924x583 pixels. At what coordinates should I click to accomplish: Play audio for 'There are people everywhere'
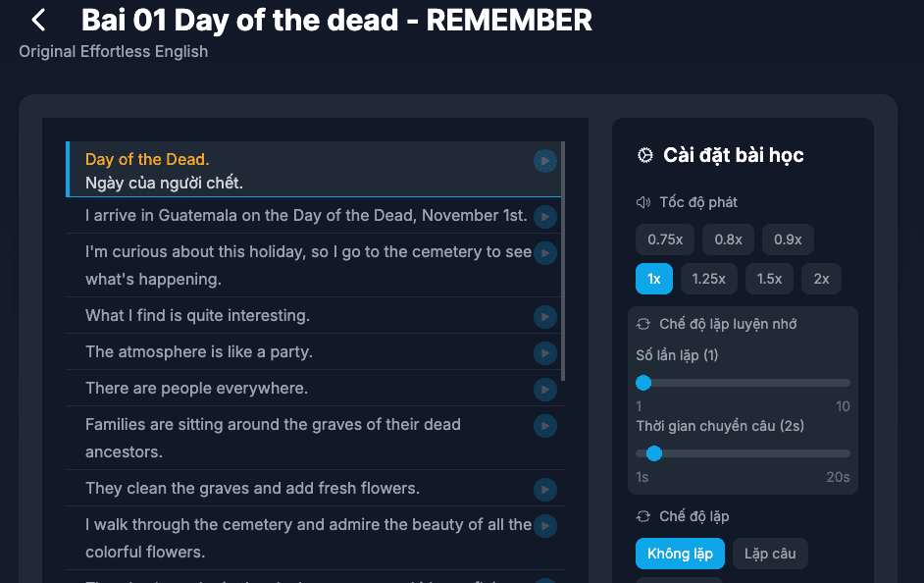(545, 389)
